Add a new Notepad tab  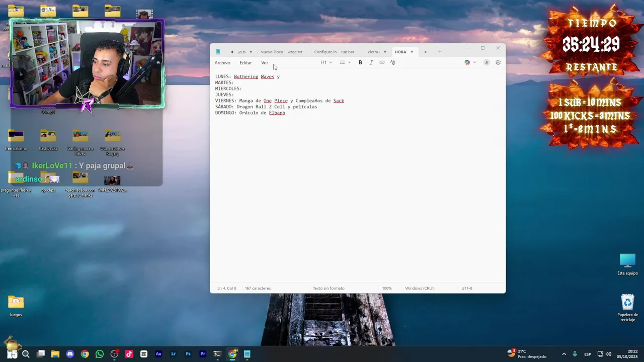[440, 52]
